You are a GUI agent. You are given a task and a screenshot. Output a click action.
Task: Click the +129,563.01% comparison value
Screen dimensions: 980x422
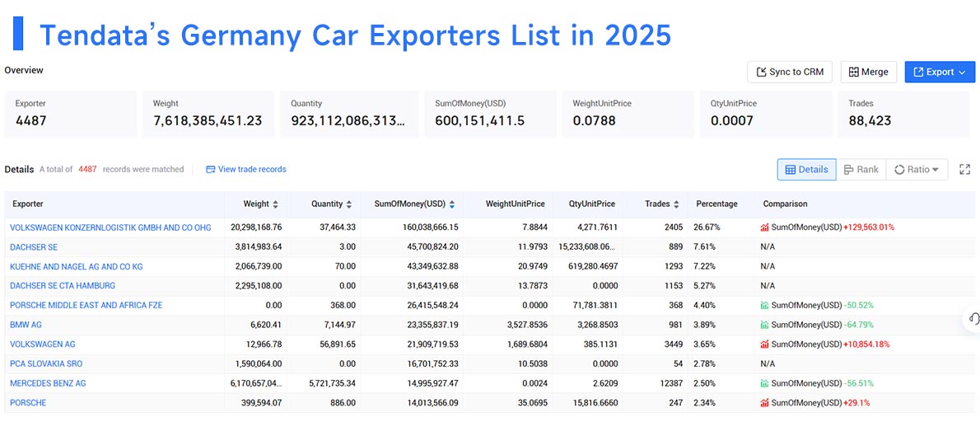869,227
